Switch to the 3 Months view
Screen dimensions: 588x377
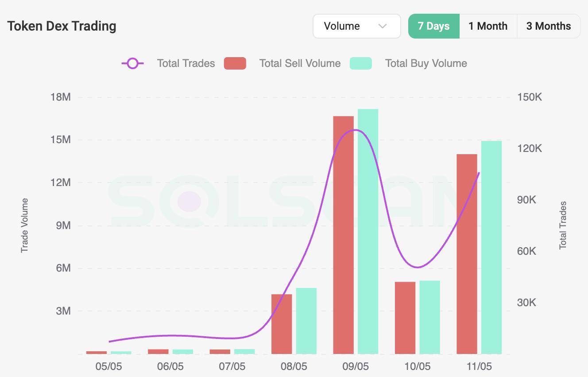[549, 26]
